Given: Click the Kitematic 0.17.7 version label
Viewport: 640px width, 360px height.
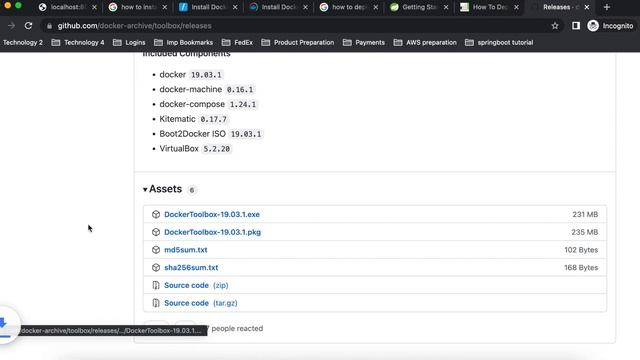Looking at the screenshot, I should point(213,119).
